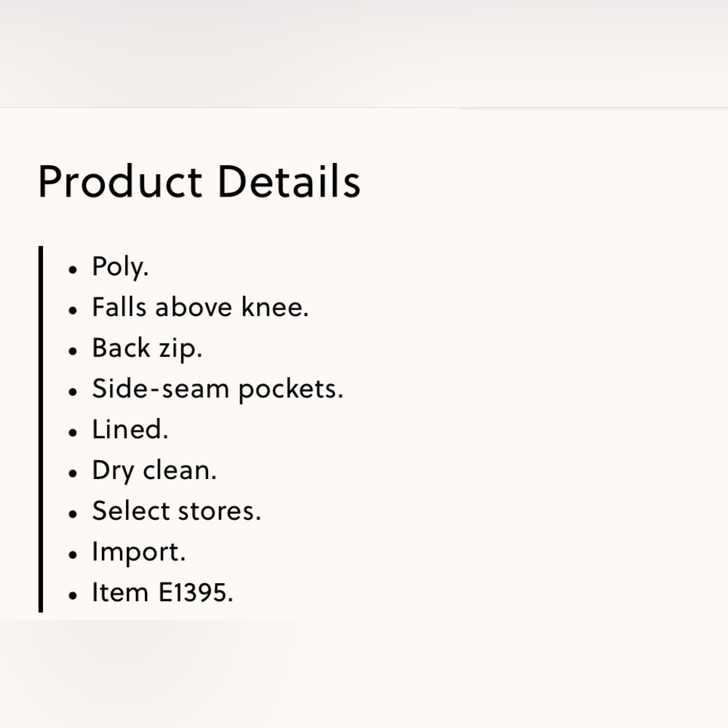Click the bullet dot beside Lined.
The width and height of the screenshot is (728, 728).
(72, 432)
